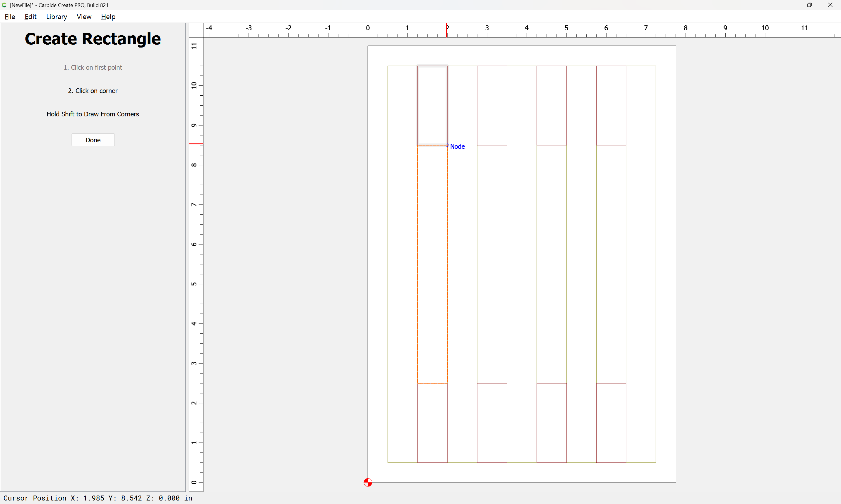Viewport: 841px width, 504px height.
Task: Minimize the Carbide Create window
Action: tap(789, 5)
